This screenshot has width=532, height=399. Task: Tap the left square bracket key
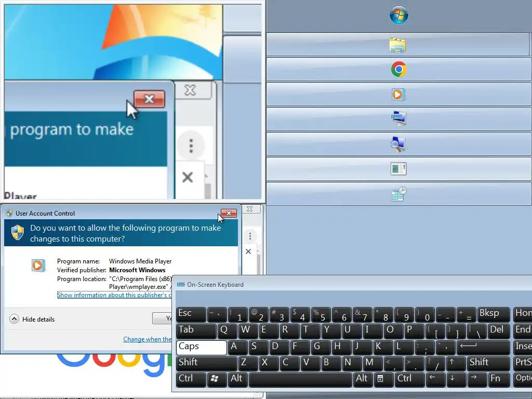(435, 331)
